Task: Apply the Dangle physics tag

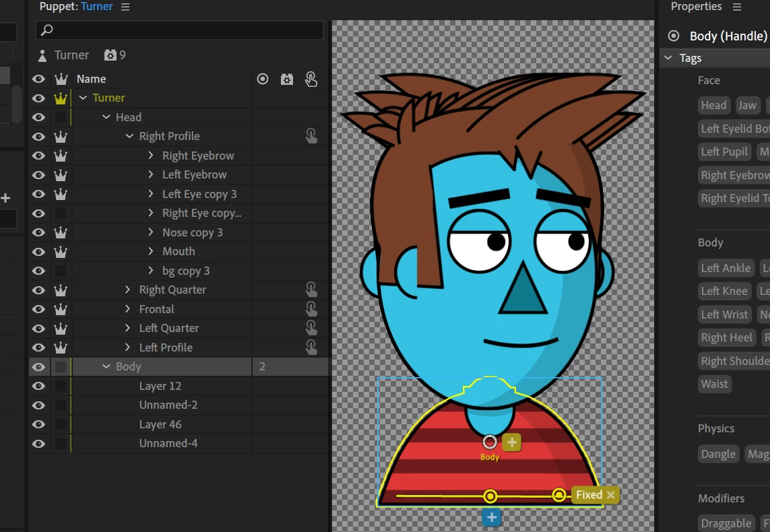Action: click(x=718, y=454)
